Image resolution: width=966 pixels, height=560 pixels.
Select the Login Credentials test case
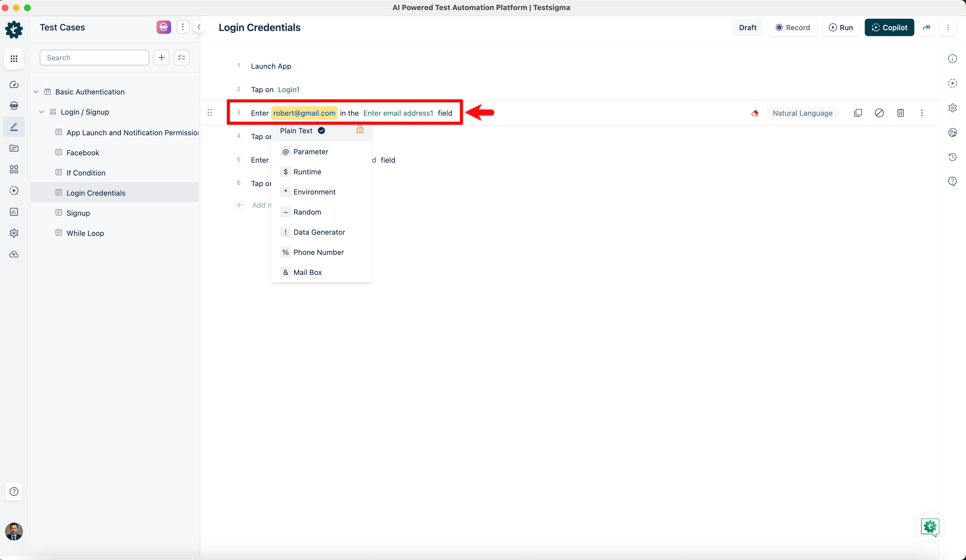tap(115, 193)
